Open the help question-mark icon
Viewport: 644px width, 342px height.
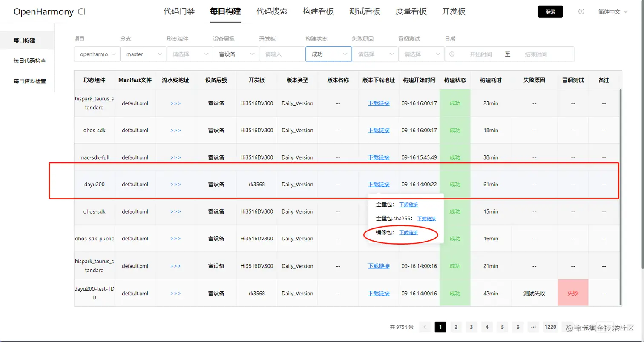(x=581, y=11)
